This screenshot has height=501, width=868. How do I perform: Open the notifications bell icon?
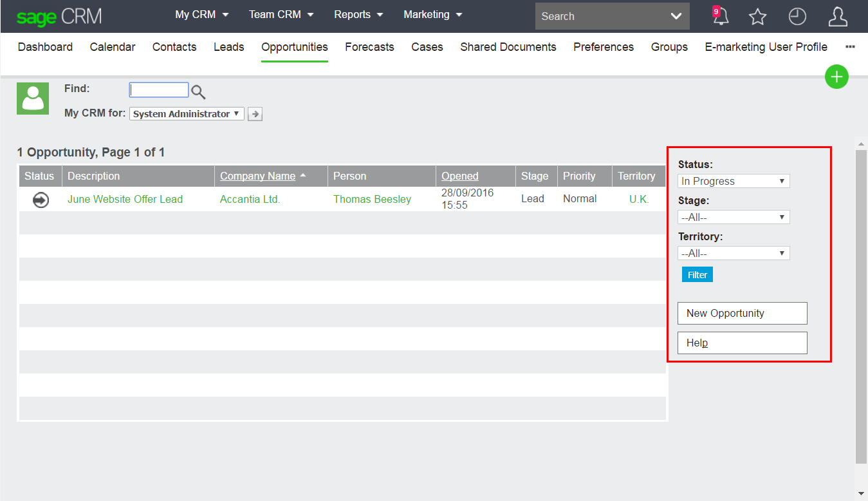pyautogui.click(x=721, y=17)
